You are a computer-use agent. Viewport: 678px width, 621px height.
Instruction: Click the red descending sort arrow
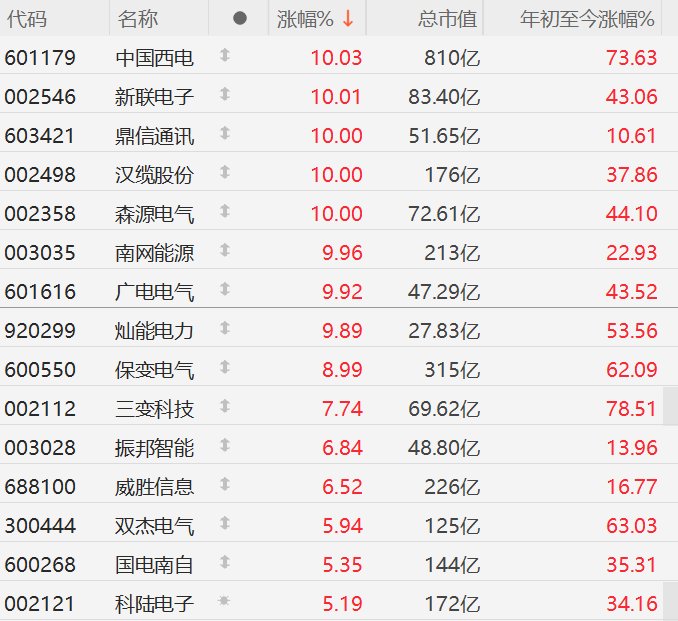click(x=348, y=19)
